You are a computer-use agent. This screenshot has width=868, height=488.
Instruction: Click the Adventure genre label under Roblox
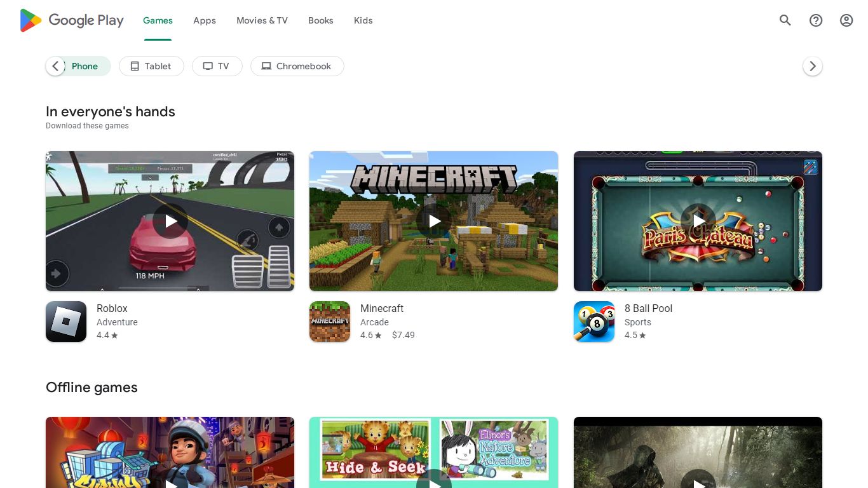click(x=117, y=322)
